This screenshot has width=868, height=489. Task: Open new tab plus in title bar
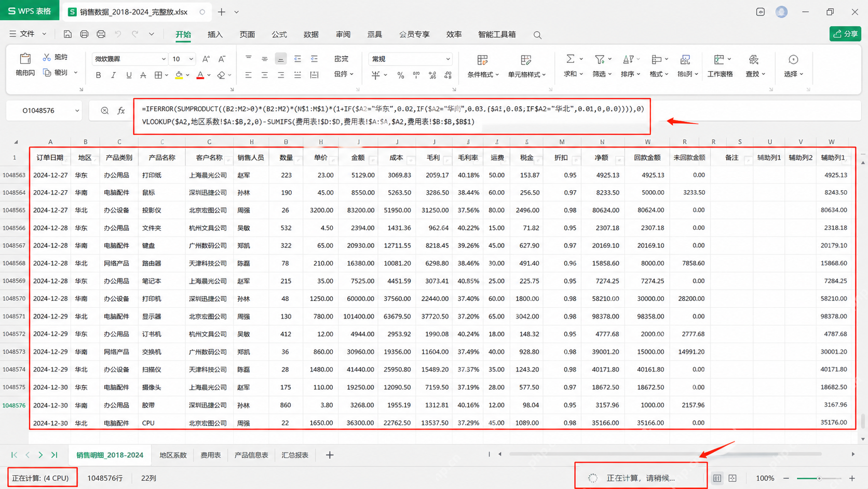tap(222, 12)
